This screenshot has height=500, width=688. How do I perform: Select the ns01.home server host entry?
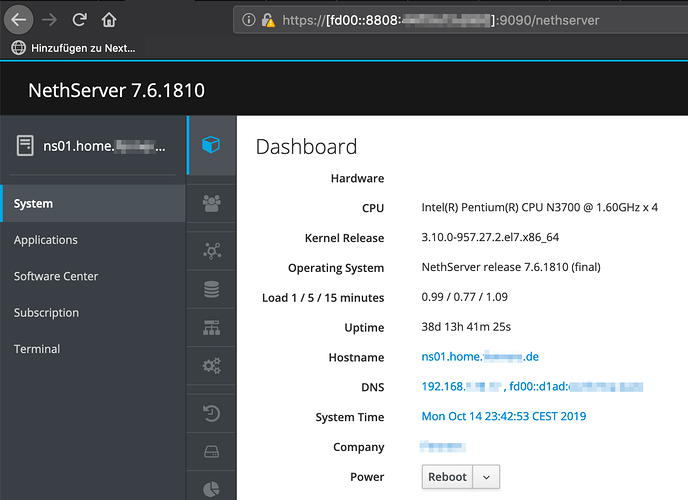(93, 146)
